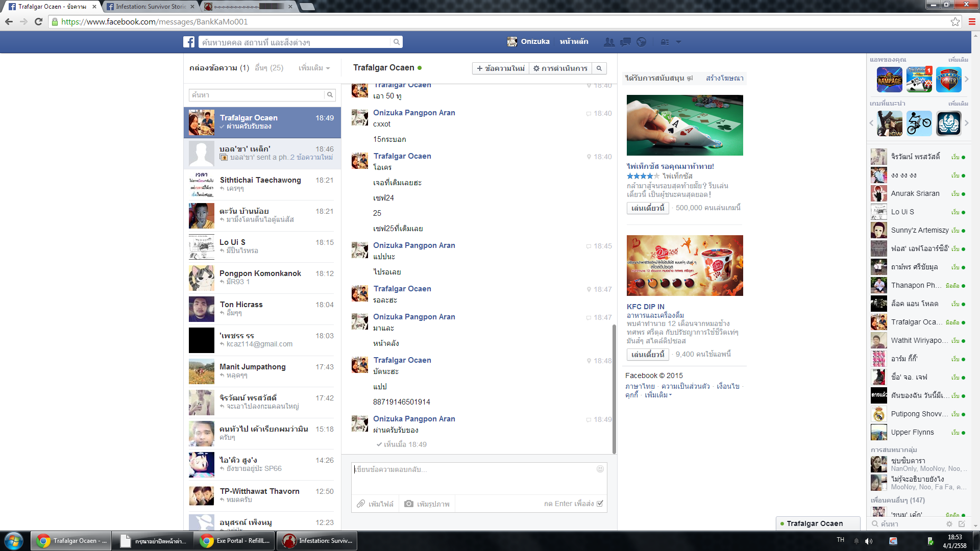The image size is (980, 551).
Task: Search within the Trafalgar Ocaen conversation
Action: [x=599, y=68]
